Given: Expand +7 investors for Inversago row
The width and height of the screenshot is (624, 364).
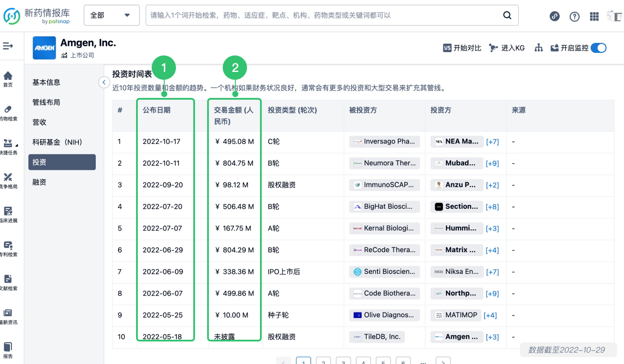Looking at the screenshot, I should (x=493, y=142).
